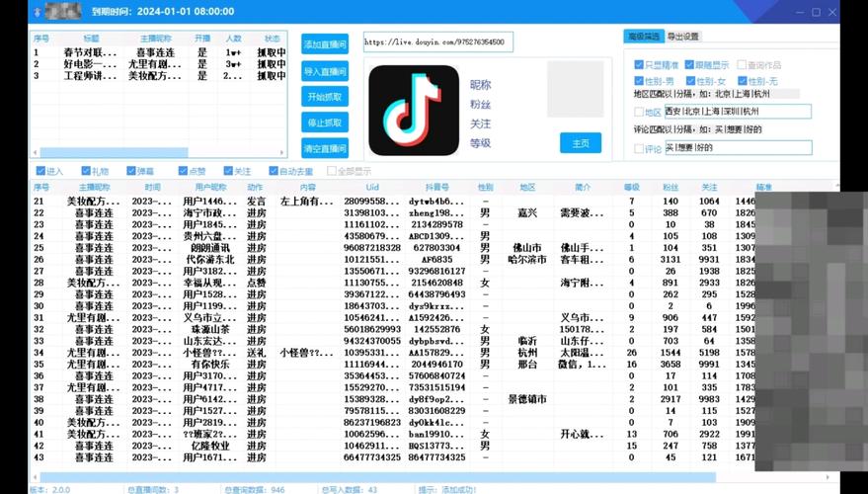Select the row with user 朗朗通讯
The width and height of the screenshot is (868, 494).
[x=393, y=248]
